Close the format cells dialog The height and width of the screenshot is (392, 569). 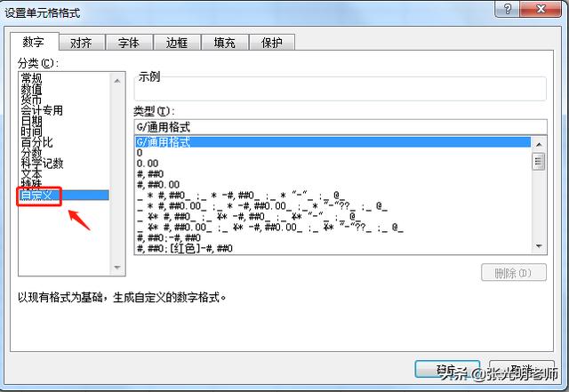tap(541, 9)
